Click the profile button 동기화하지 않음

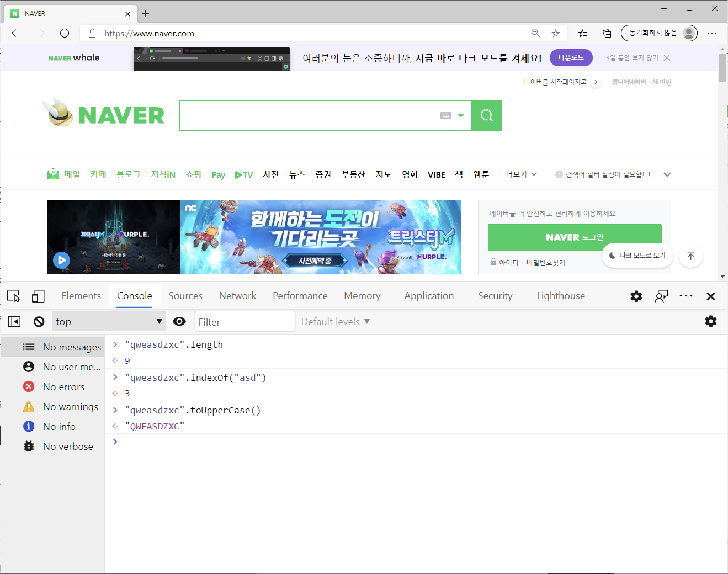[x=659, y=33]
